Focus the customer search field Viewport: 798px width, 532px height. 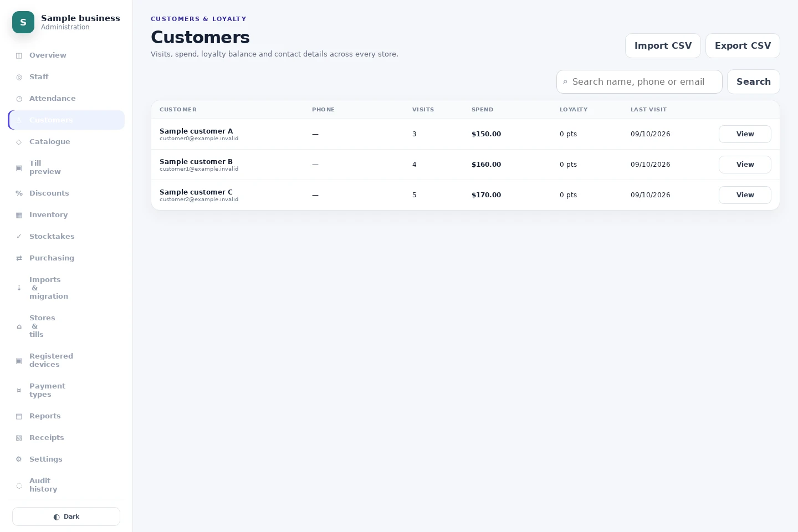click(640, 82)
